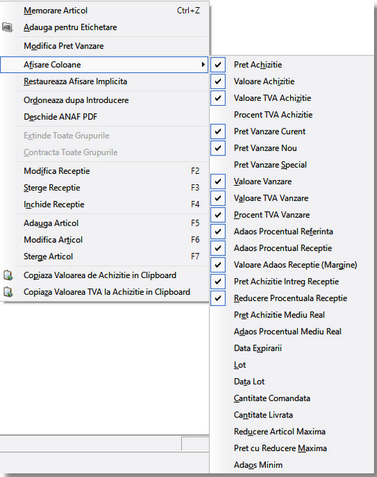Click the F7 shortcut label

[x=195, y=256]
